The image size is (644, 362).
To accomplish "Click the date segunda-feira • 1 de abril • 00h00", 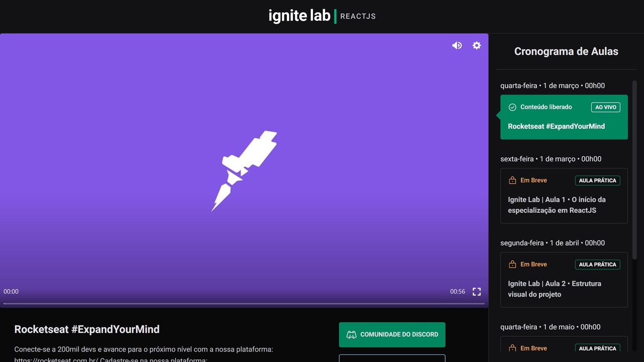I will (x=552, y=243).
